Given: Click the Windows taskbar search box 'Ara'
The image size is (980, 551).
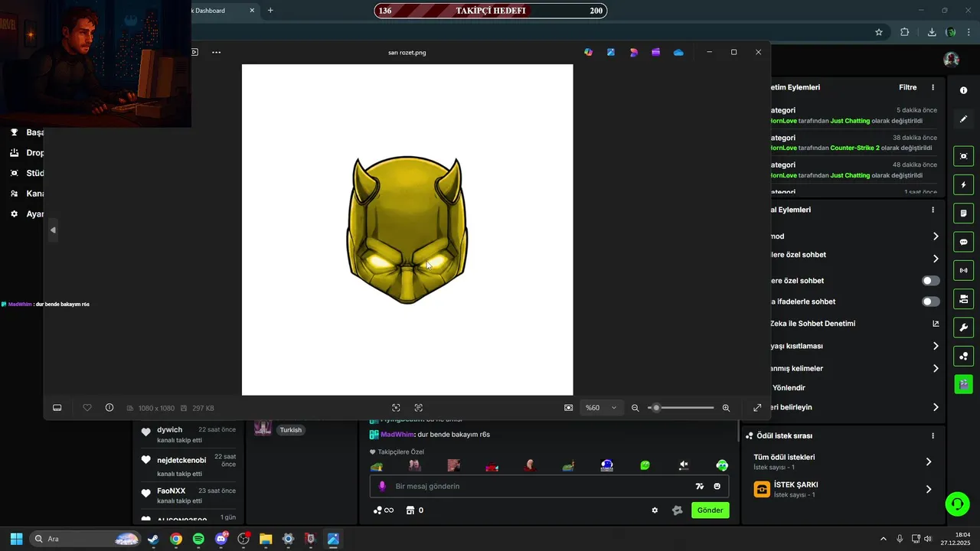Looking at the screenshot, I should [86, 539].
